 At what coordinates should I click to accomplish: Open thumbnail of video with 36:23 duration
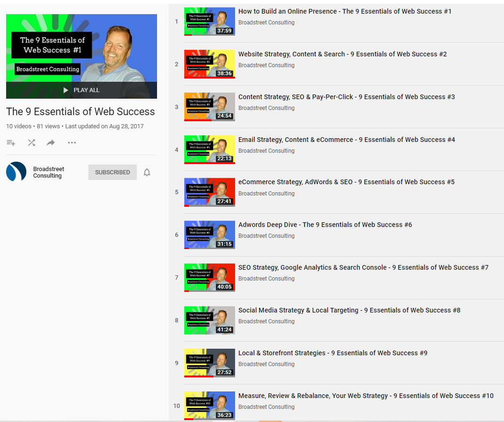point(210,406)
